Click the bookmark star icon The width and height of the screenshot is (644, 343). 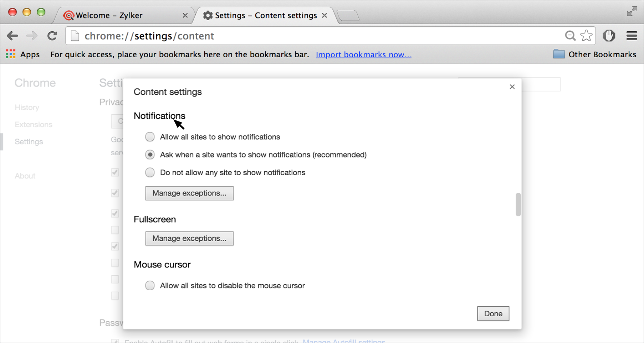(x=586, y=36)
